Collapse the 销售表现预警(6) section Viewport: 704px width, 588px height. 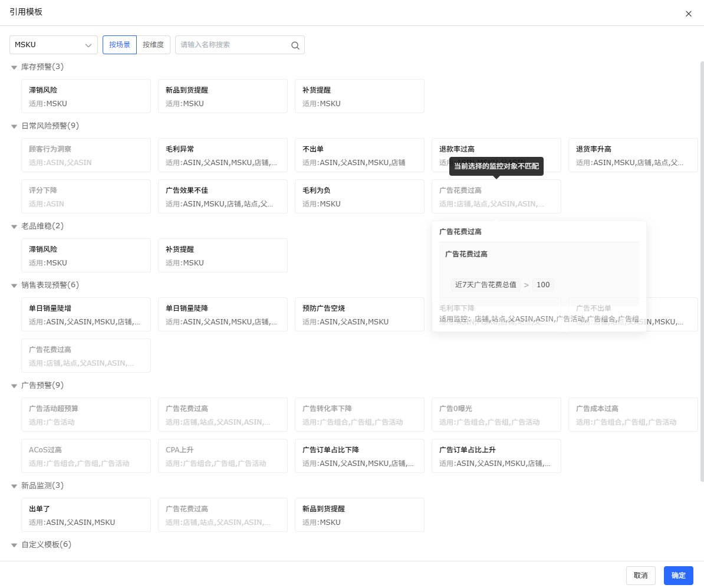pos(14,285)
